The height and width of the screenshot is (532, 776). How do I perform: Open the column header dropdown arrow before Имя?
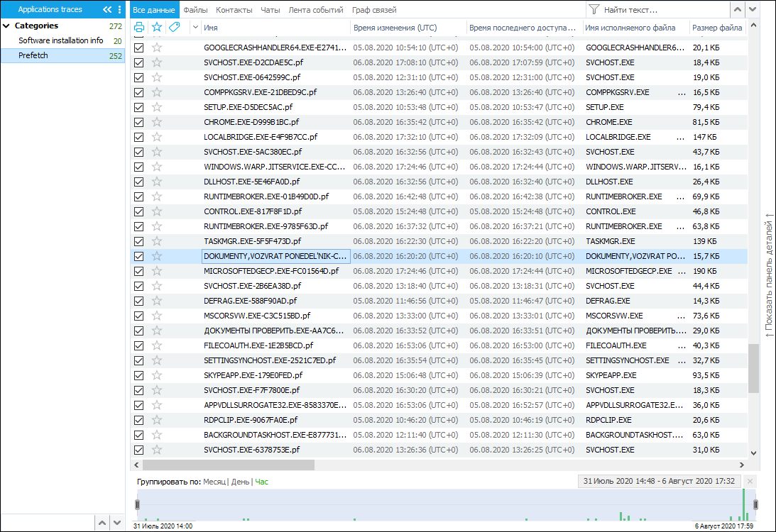coord(195,27)
